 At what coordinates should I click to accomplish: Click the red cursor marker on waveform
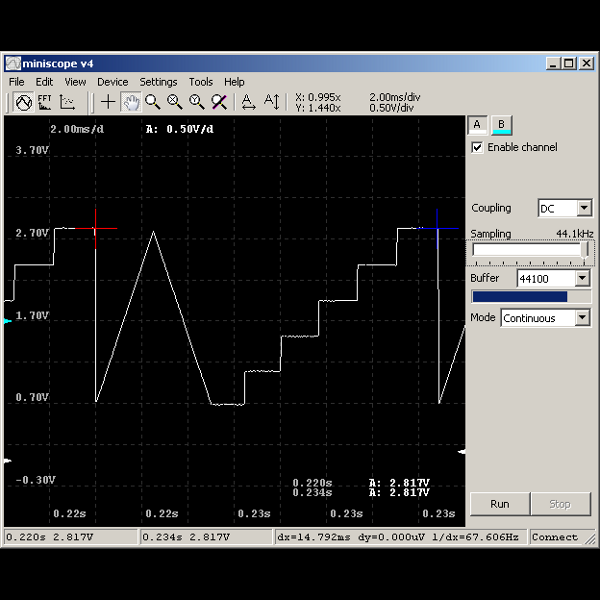click(x=95, y=228)
